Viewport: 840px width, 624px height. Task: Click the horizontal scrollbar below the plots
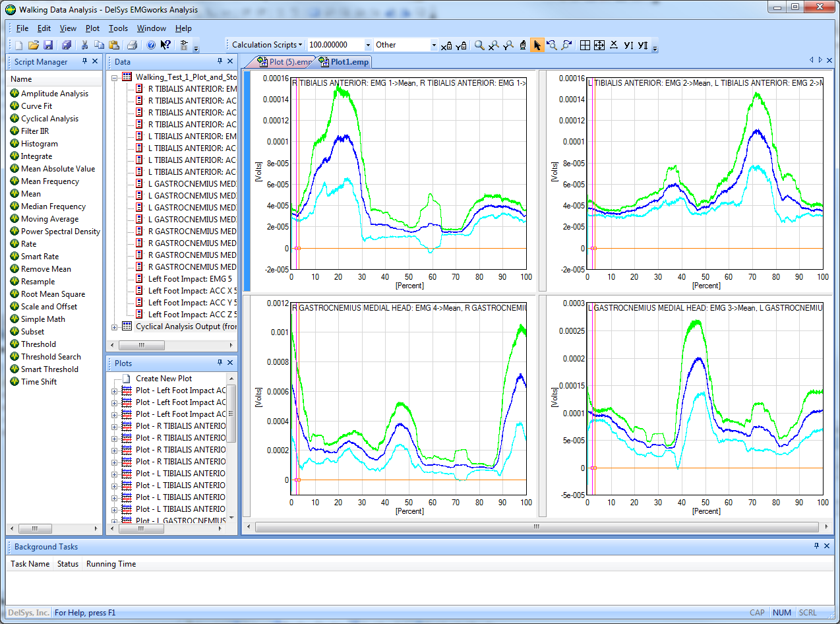click(535, 527)
